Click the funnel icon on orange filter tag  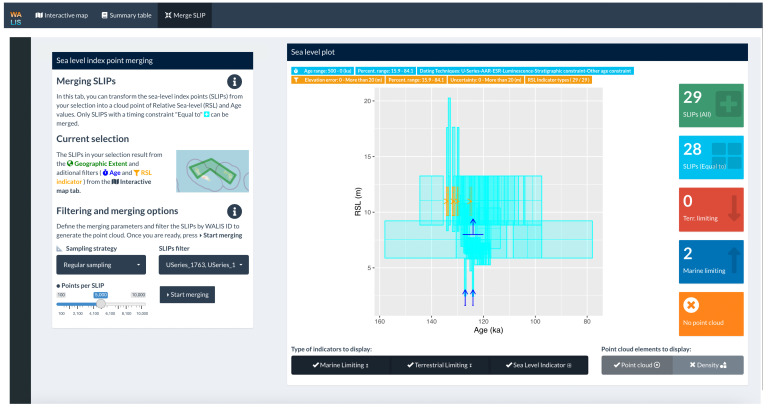pos(296,80)
